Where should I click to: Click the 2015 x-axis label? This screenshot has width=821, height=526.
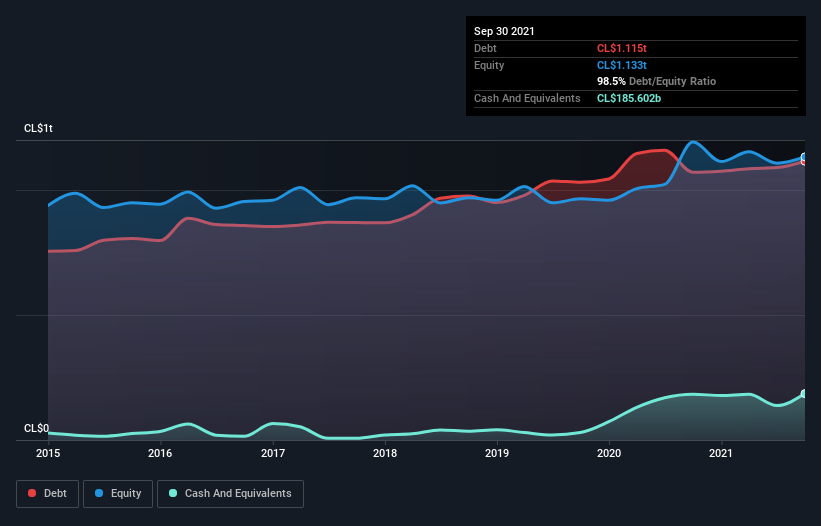click(48, 453)
